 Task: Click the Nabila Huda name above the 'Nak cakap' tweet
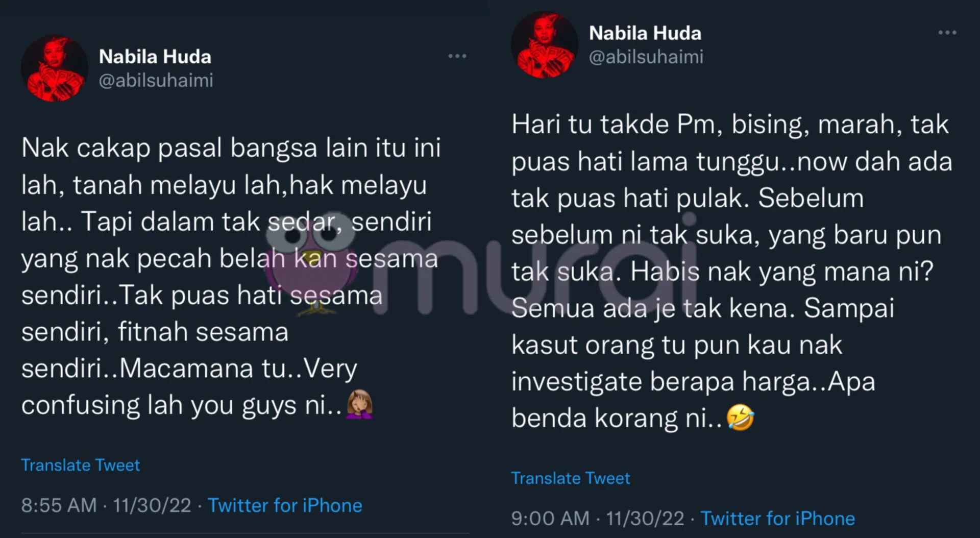(155, 57)
